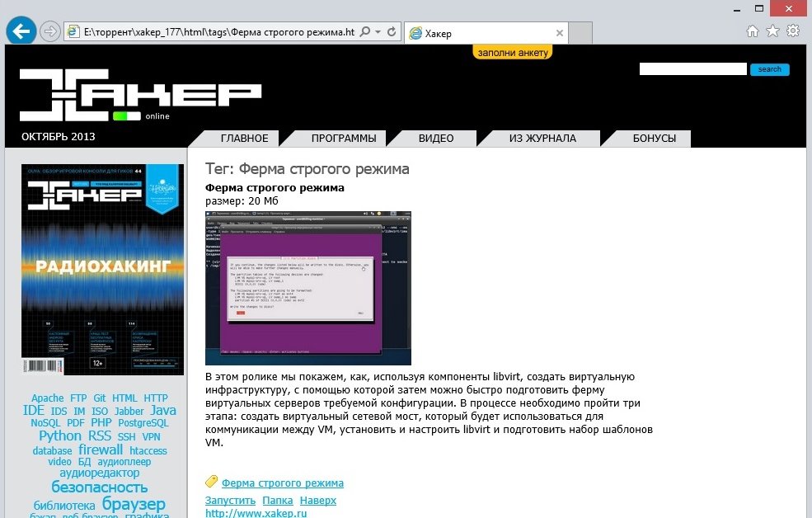Open the Favorites star icon

click(x=772, y=31)
